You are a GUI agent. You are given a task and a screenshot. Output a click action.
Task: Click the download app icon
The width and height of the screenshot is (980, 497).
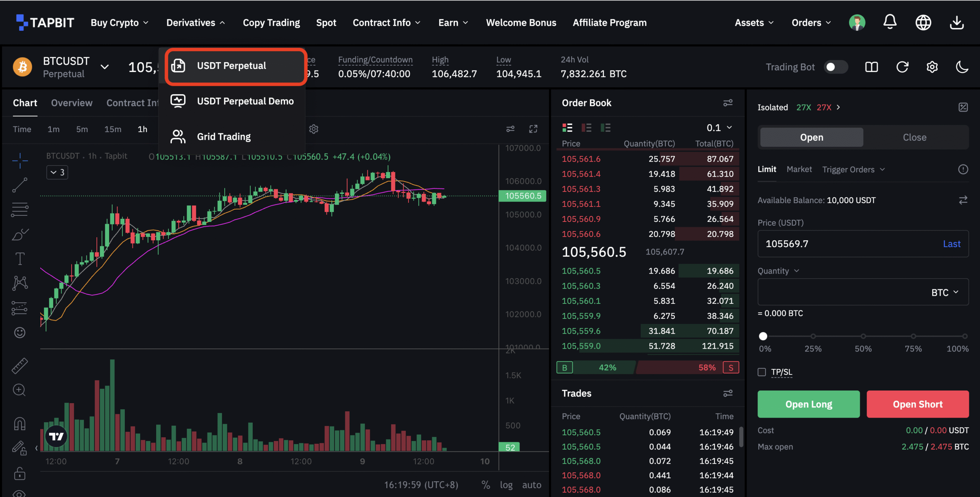click(956, 22)
